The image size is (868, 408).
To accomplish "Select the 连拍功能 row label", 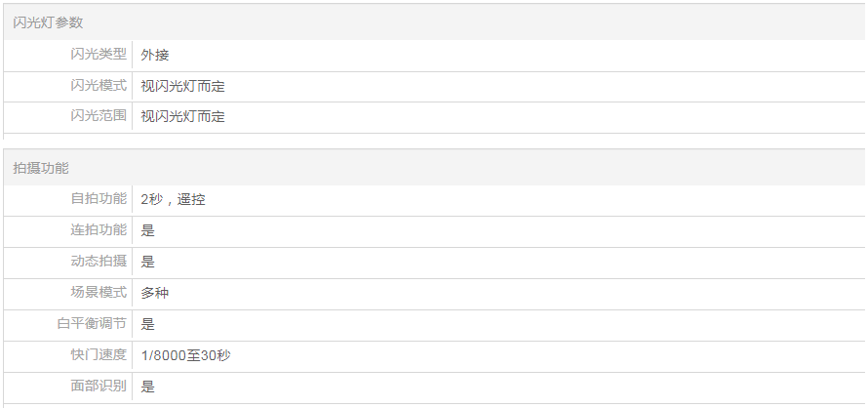I will point(99,230).
